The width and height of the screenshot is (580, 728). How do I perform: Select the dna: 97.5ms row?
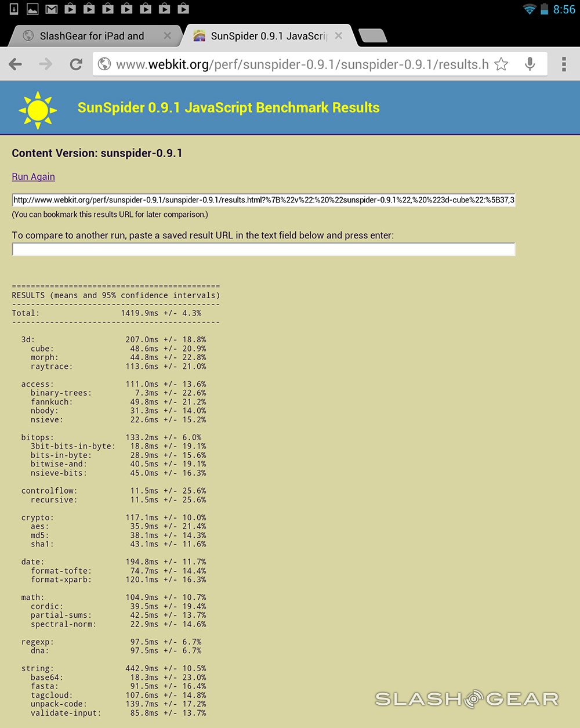pyautogui.click(x=116, y=651)
